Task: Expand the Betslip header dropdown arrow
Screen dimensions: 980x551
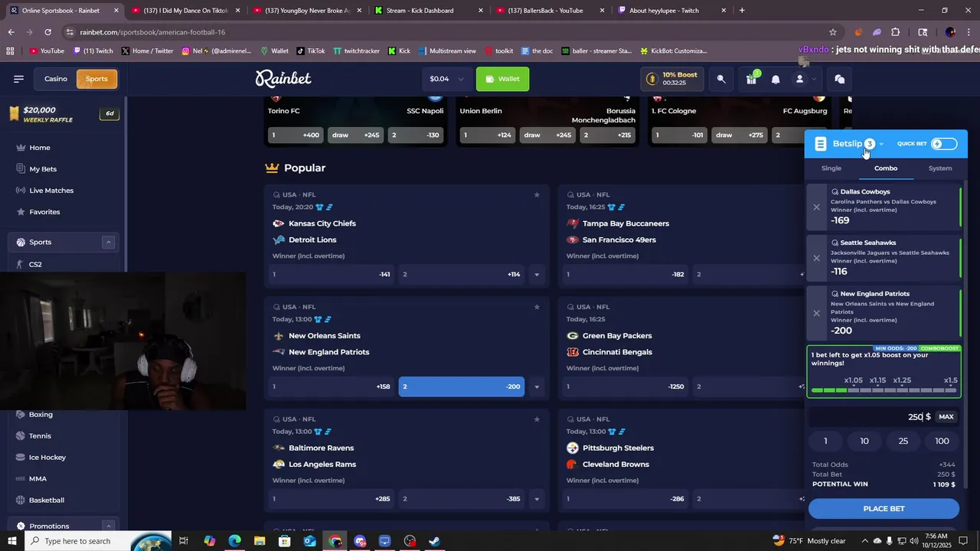Action: coord(881,144)
